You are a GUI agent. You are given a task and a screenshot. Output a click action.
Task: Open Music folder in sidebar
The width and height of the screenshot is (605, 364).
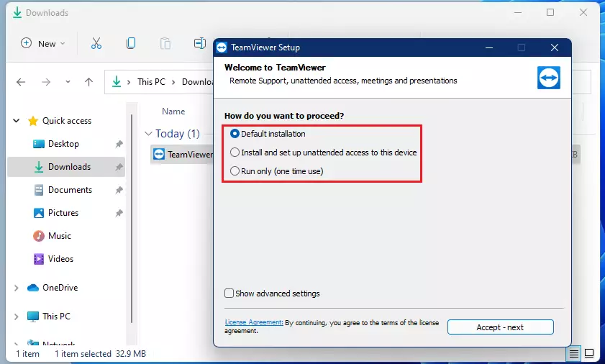(60, 236)
